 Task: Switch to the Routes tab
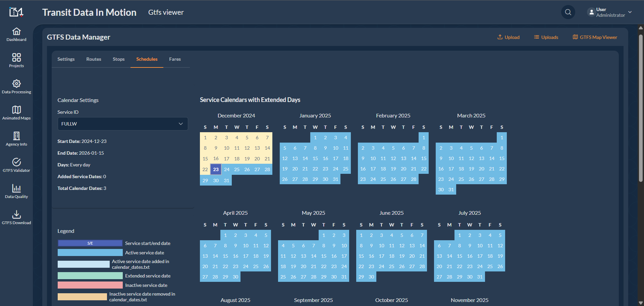click(94, 59)
